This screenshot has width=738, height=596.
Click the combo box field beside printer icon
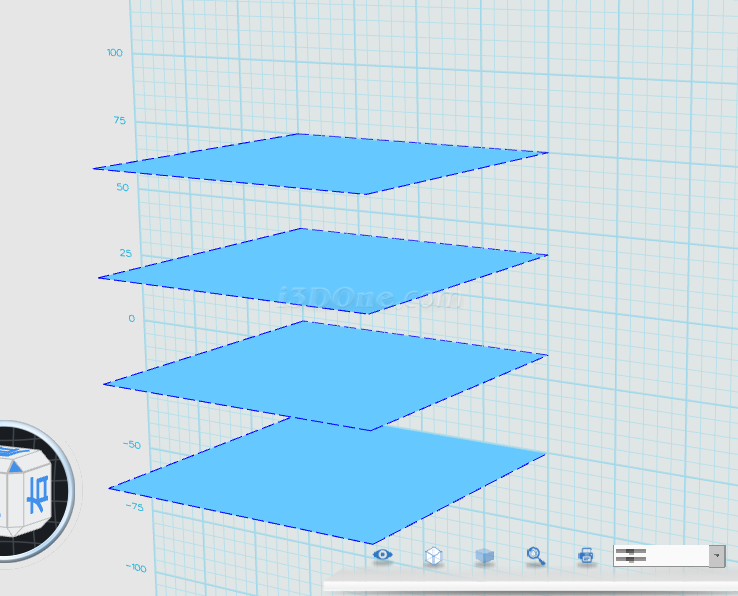660,556
